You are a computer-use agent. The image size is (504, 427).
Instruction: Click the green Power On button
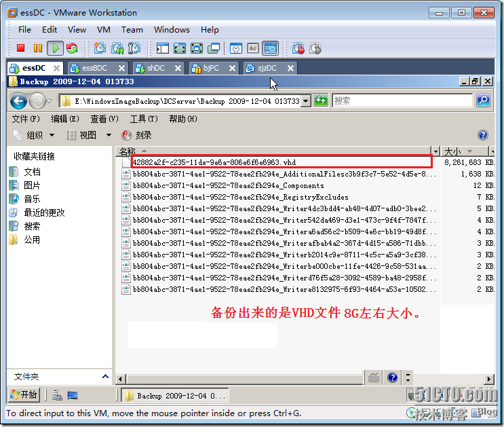click(x=56, y=48)
